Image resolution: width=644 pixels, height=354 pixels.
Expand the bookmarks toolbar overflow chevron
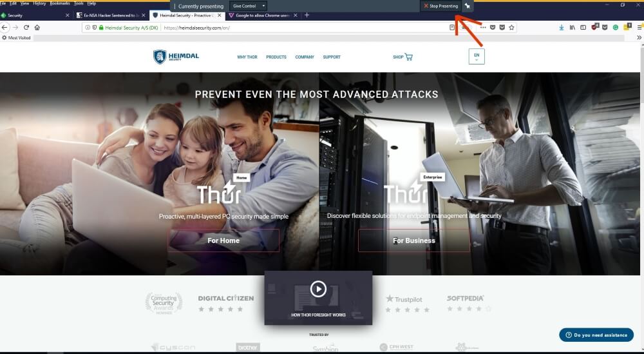tap(639, 37)
